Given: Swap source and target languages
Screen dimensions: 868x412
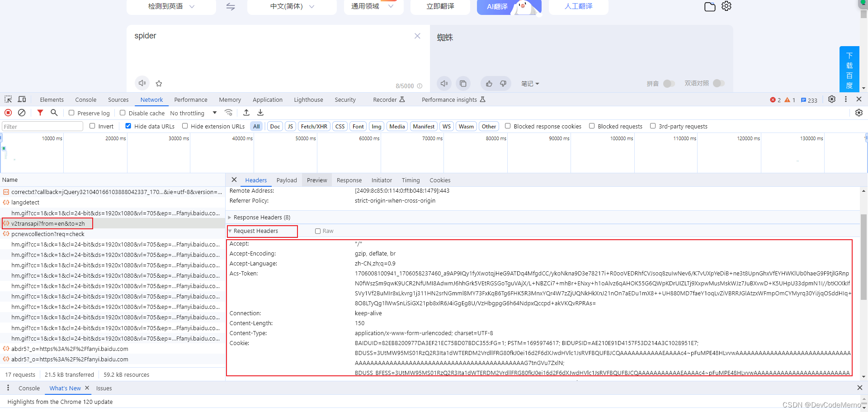Looking at the screenshot, I should click(x=231, y=6).
